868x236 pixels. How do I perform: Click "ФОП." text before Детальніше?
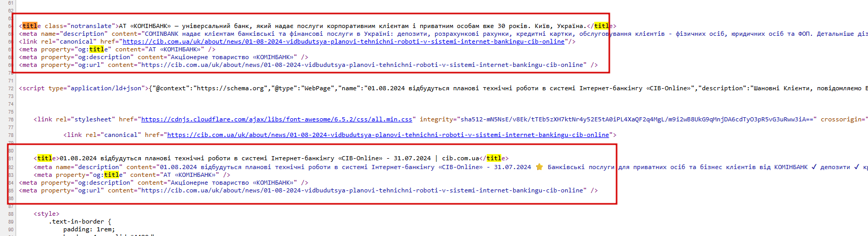(805, 34)
